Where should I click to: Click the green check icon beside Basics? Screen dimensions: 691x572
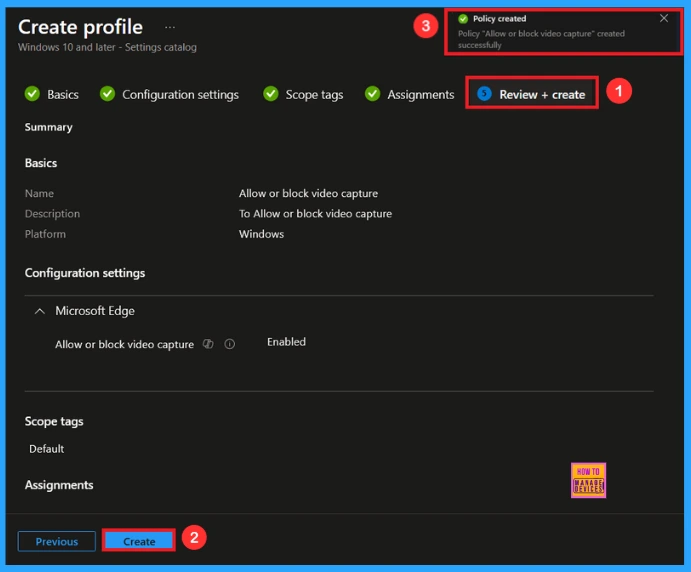pos(32,94)
